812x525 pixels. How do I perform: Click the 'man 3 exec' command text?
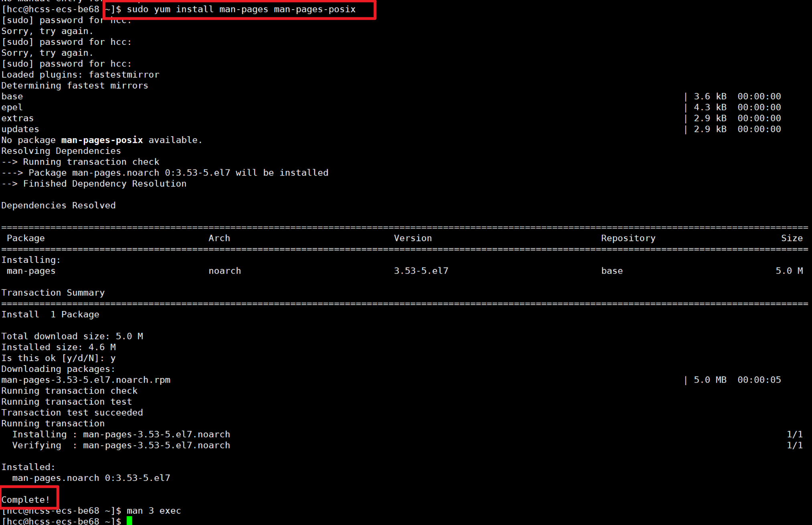(154, 511)
